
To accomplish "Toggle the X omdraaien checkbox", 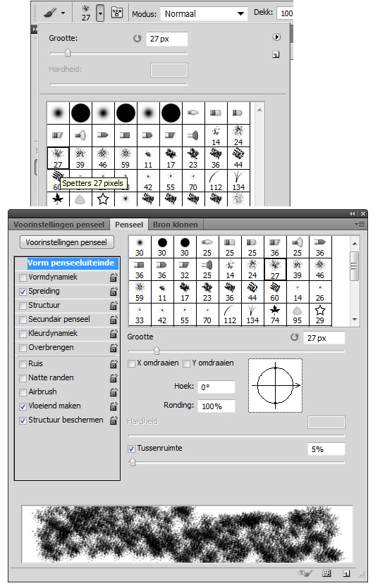I will [131, 363].
